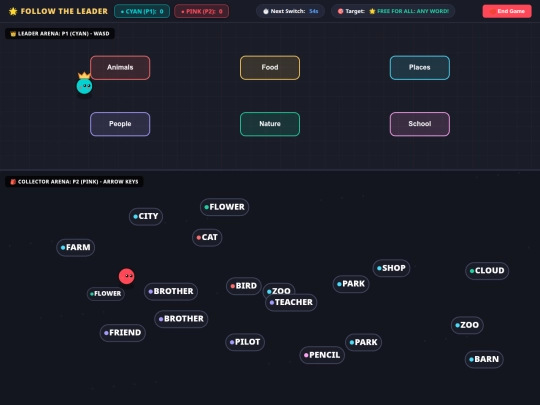This screenshot has width=540, height=405.
Task: Click the Next Switch timer pill
Action: pyautogui.click(x=290, y=11)
